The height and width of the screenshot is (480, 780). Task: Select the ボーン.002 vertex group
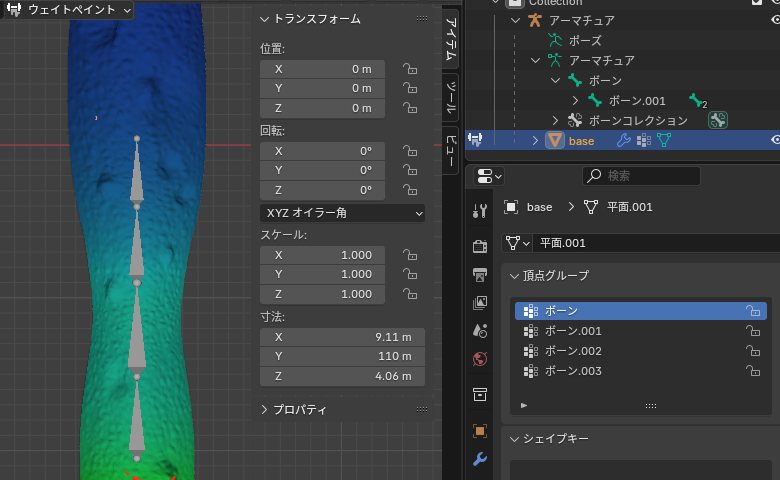pyautogui.click(x=573, y=351)
